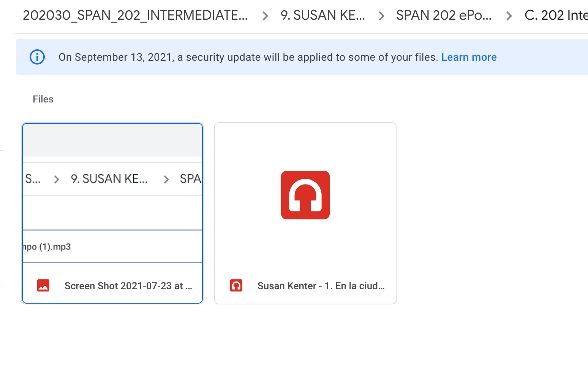Click small headphones icon beside Susan Kenter

[236, 285]
